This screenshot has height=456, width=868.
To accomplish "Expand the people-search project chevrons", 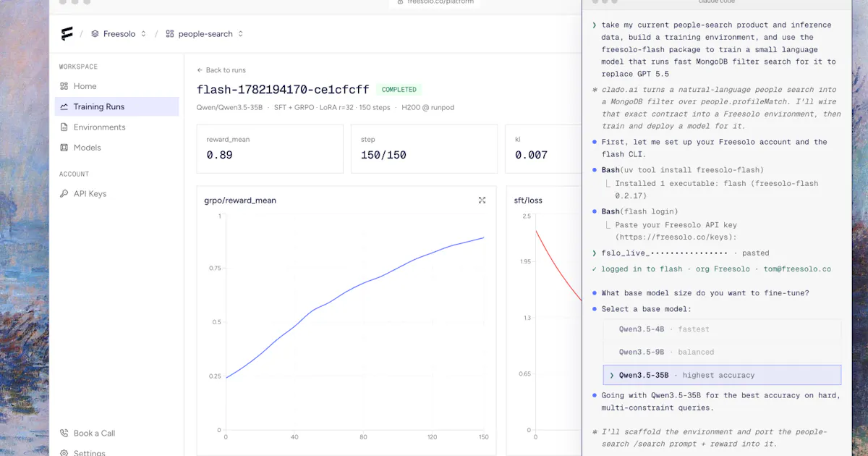I will tap(241, 34).
